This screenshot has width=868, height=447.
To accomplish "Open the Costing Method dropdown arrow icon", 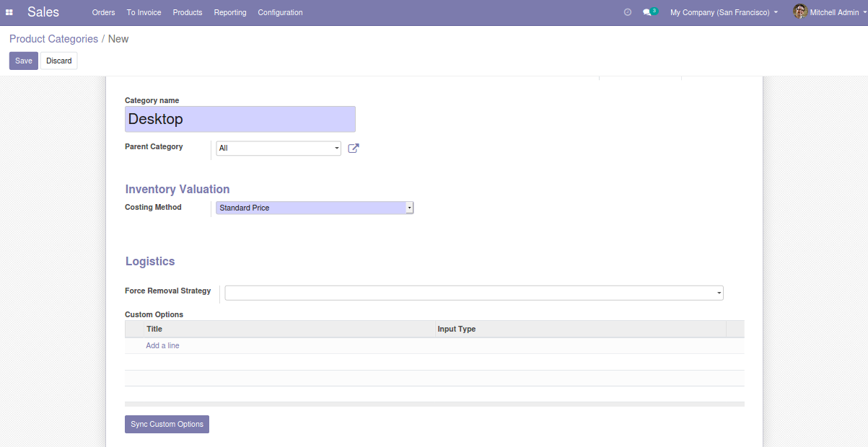I will [x=409, y=207].
